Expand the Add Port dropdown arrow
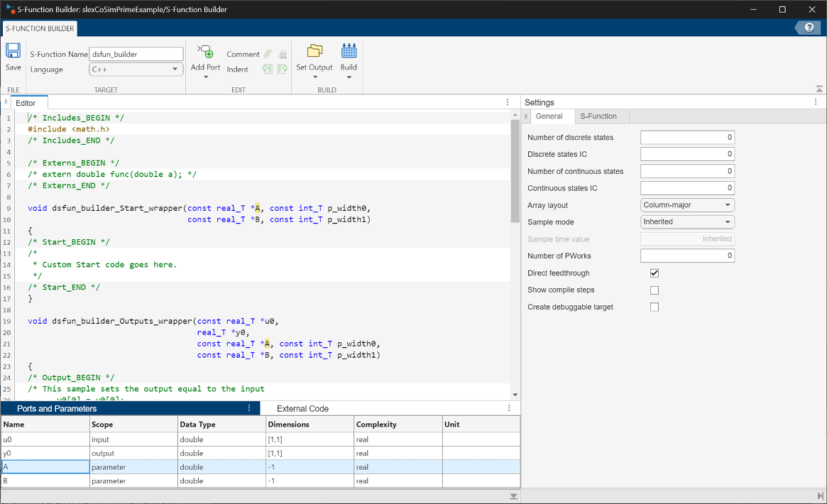This screenshot has width=827, height=504. pyautogui.click(x=205, y=76)
